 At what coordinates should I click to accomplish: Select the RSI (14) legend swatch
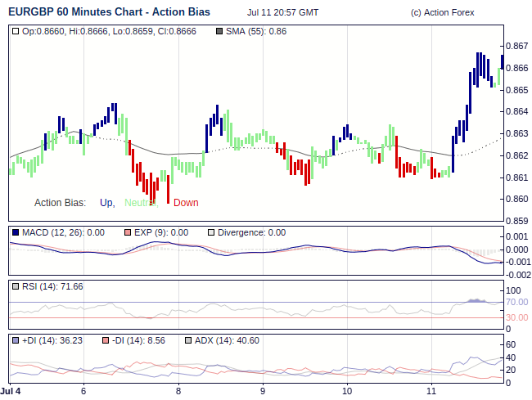[x=16, y=286]
